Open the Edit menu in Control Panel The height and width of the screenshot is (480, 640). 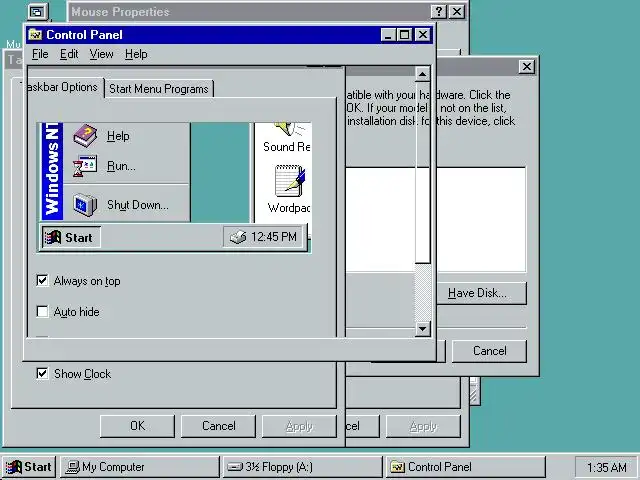point(69,54)
